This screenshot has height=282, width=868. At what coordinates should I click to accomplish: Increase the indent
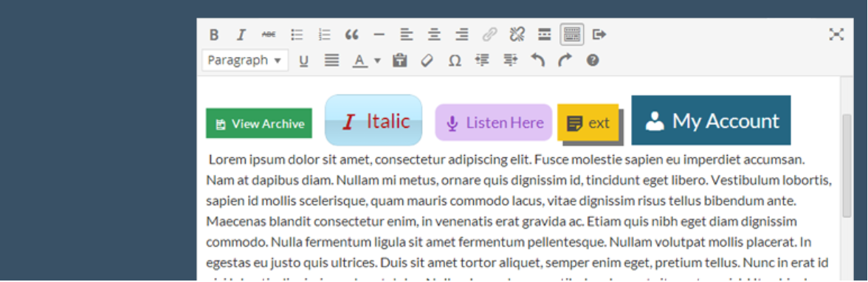click(511, 60)
